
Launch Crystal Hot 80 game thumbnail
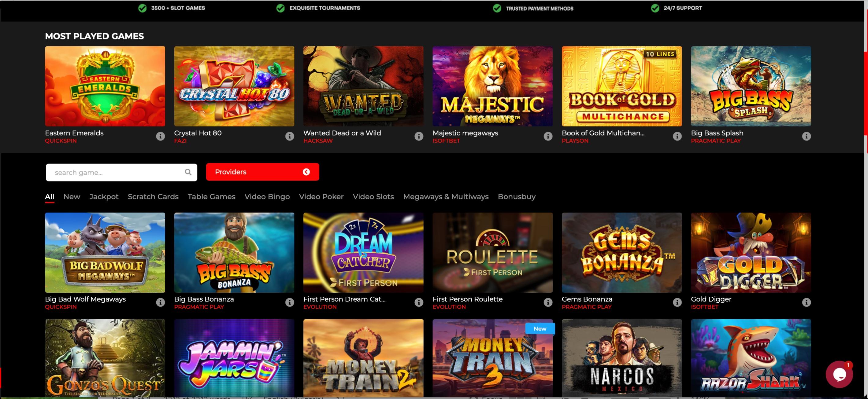tap(234, 86)
